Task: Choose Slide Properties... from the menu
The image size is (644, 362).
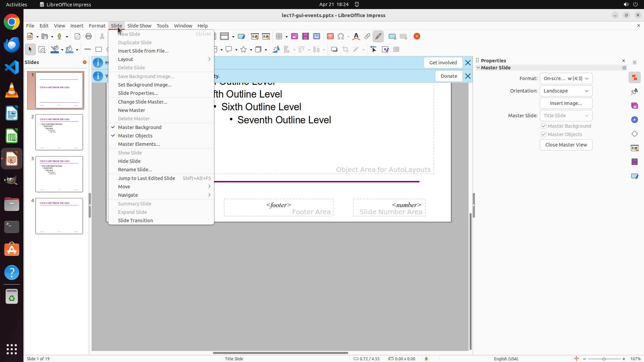Action: click(138, 93)
